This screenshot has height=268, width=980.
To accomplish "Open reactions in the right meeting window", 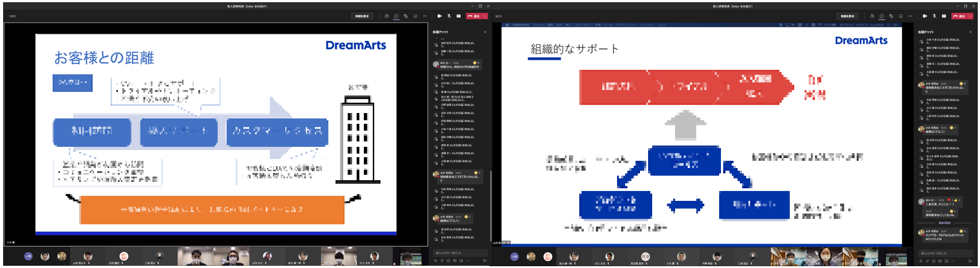I will pyautogui.click(x=891, y=16).
